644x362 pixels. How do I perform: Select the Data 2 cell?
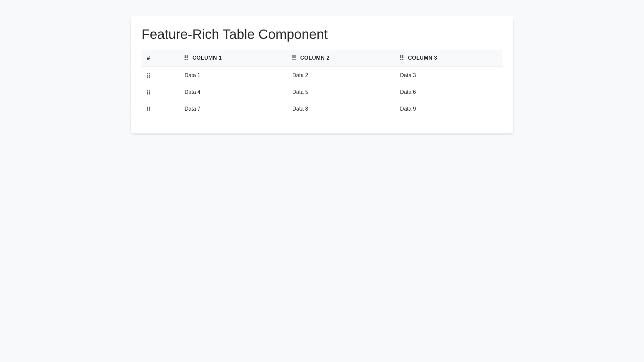tap(300, 75)
